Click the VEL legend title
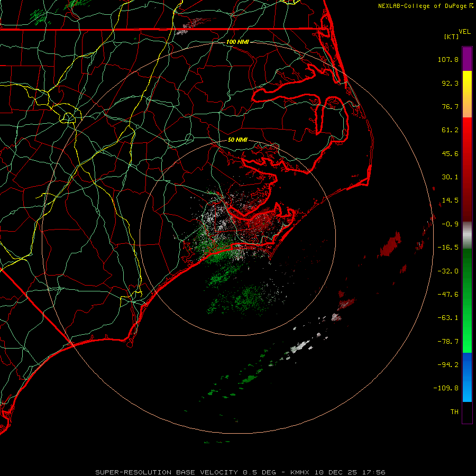The height and width of the screenshot is (476, 476). (464, 32)
